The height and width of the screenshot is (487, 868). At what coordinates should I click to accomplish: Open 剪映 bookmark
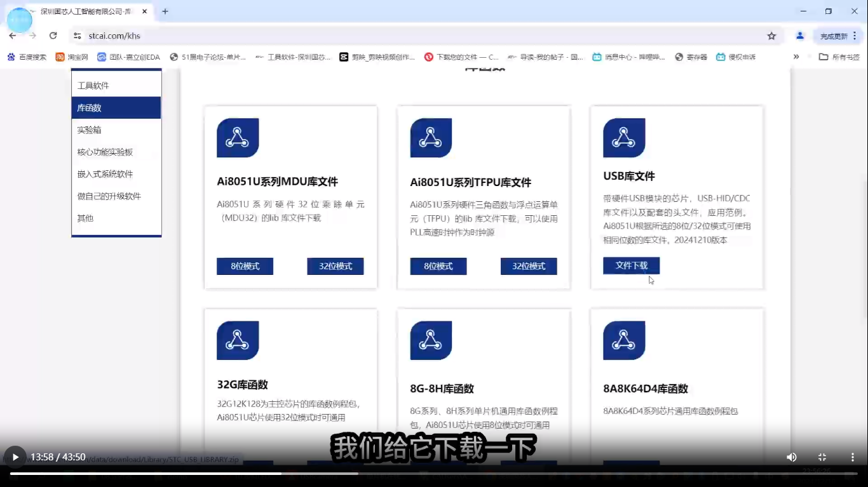coord(377,57)
